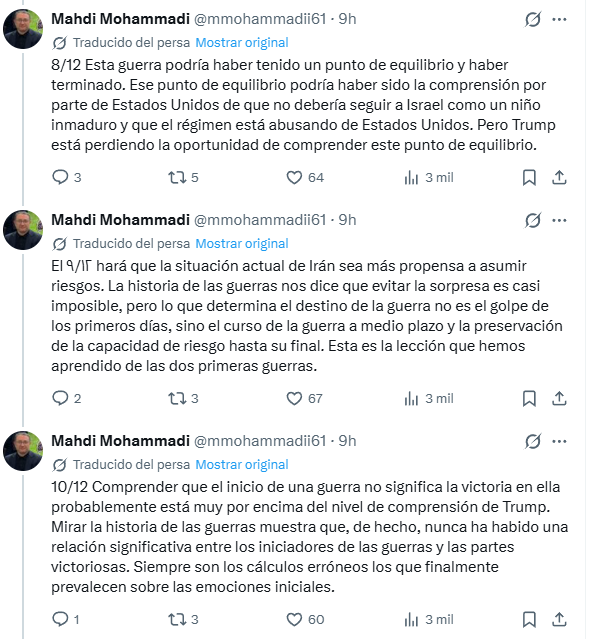Open Grok icon on the first tweet
591x639 pixels.
pos(533,19)
